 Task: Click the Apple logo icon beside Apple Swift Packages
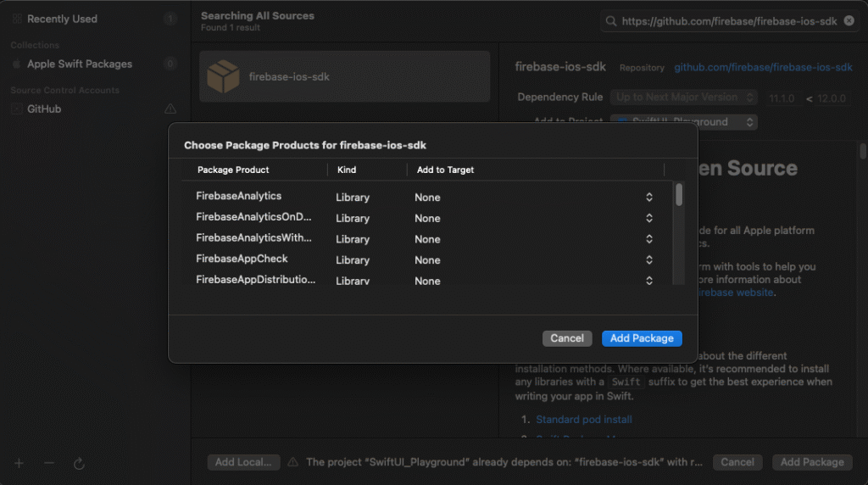pyautogui.click(x=17, y=64)
